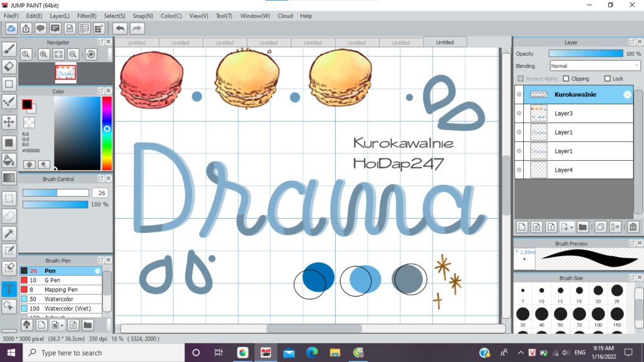Zoom in using Navigator magnifier plus

(43, 54)
